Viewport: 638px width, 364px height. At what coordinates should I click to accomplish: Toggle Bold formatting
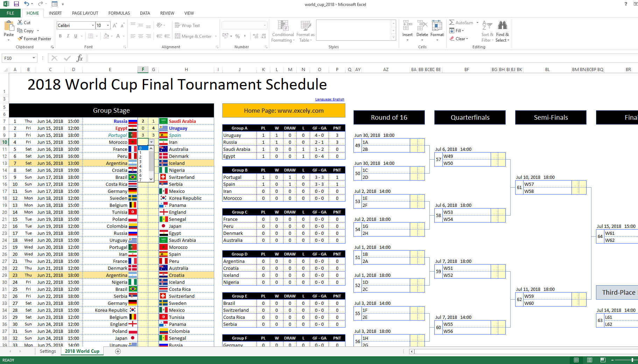60,36
